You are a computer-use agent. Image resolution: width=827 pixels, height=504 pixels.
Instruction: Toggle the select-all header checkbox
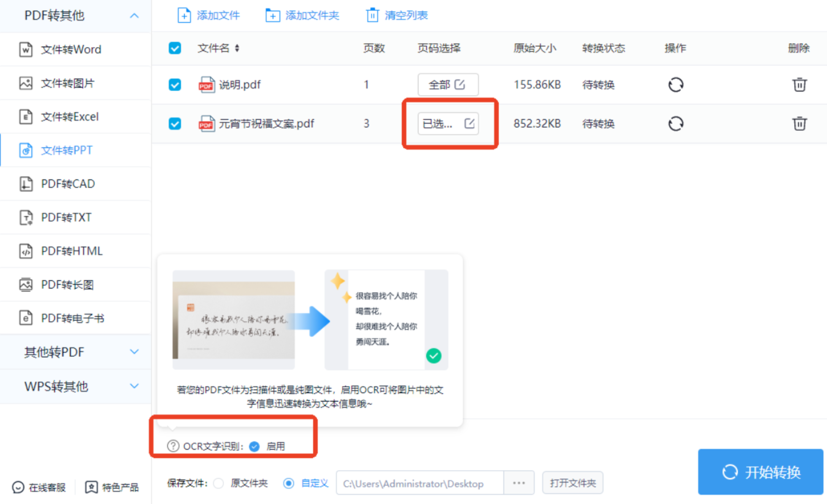click(x=175, y=48)
